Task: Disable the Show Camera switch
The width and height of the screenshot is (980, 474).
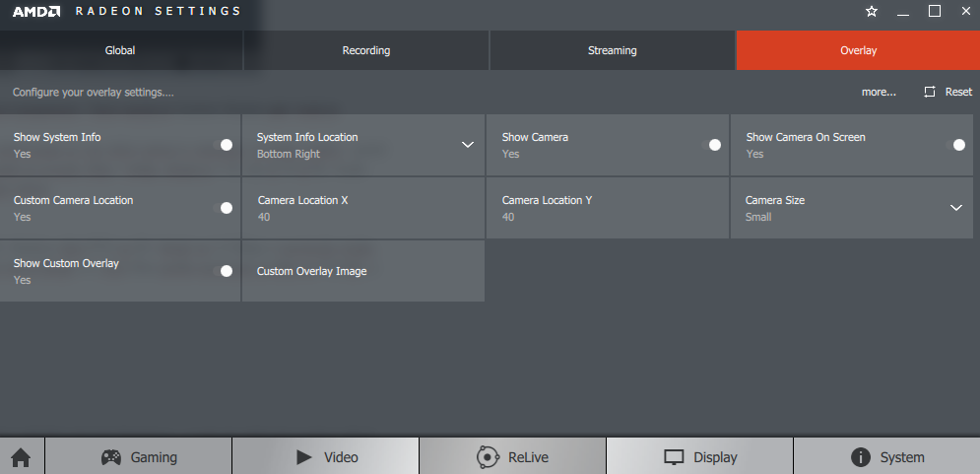Action: (711, 145)
